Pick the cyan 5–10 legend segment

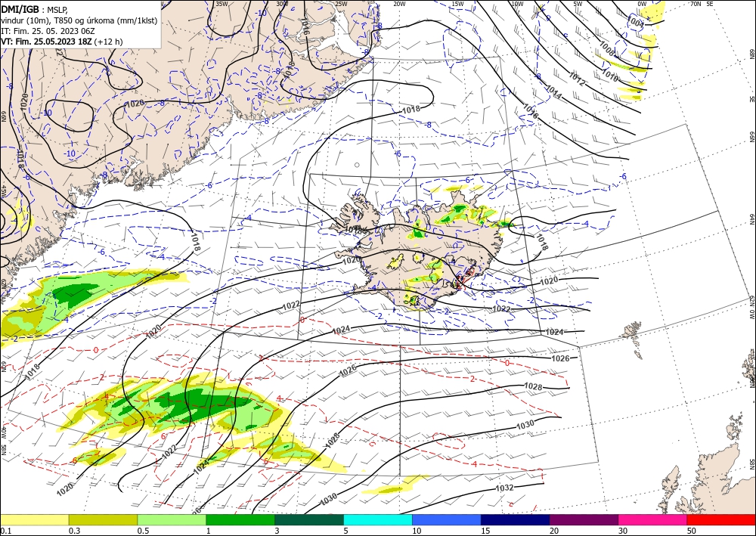(378, 519)
